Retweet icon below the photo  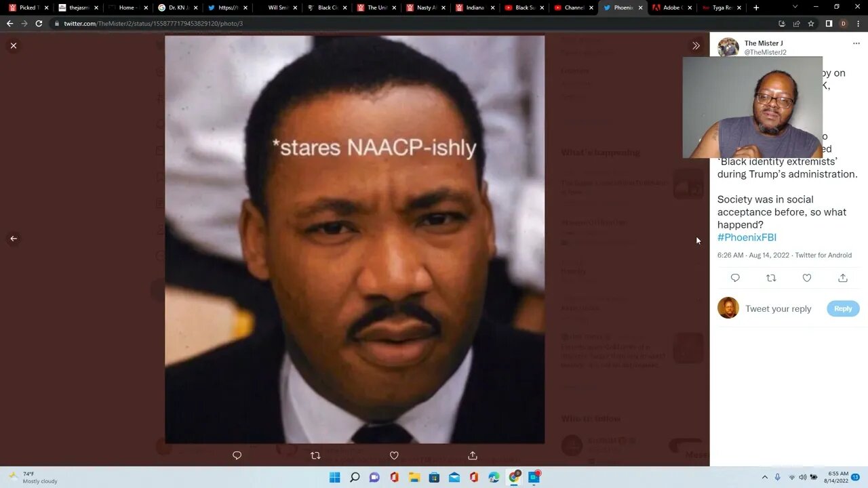pyautogui.click(x=315, y=455)
